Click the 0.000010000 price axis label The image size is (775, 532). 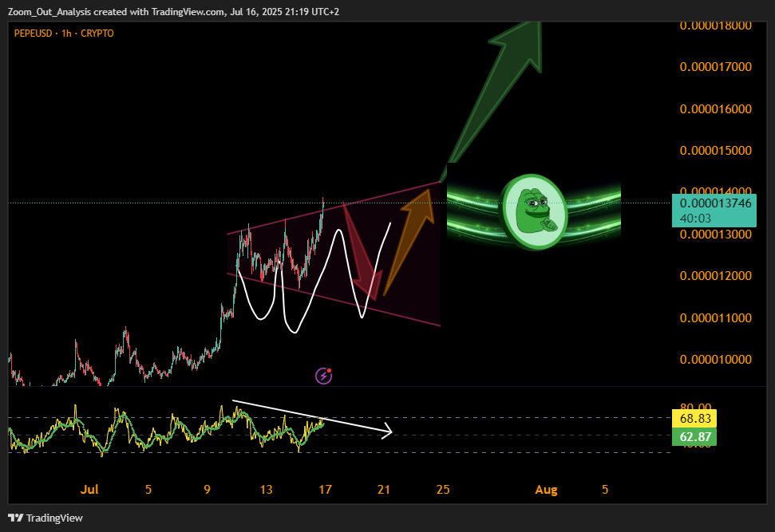715,359
